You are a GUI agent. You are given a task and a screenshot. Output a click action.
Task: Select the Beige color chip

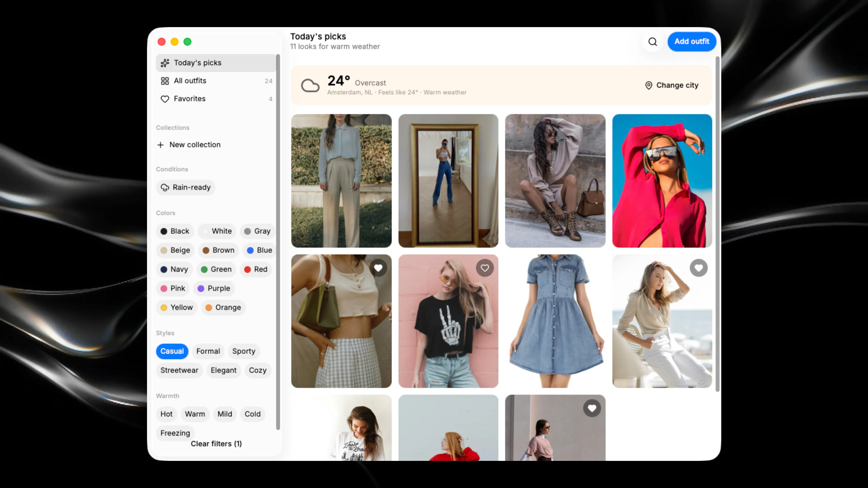coord(175,251)
